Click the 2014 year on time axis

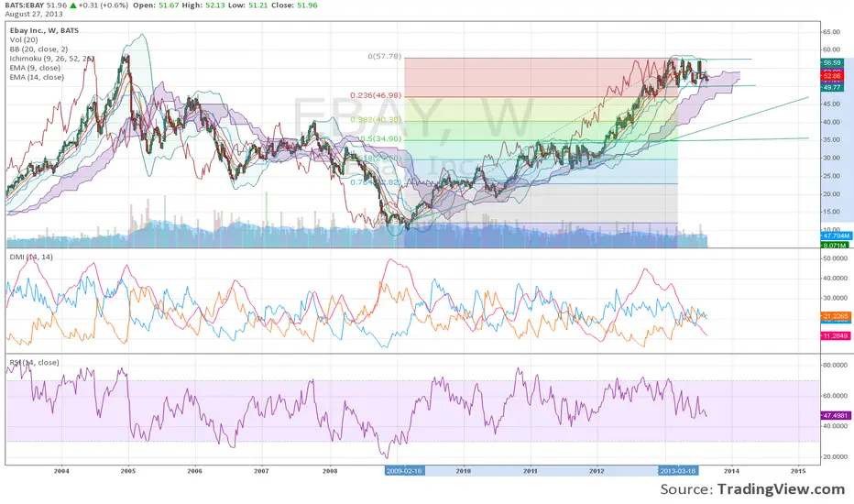[731, 471]
